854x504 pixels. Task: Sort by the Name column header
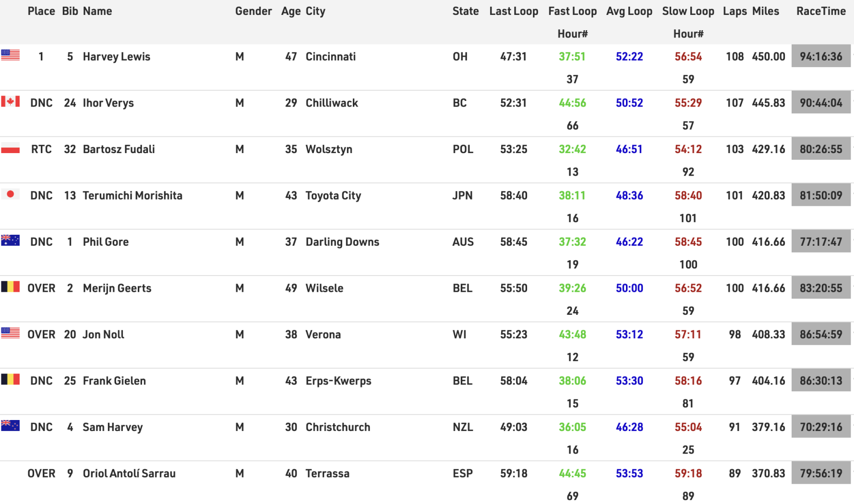coord(97,11)
